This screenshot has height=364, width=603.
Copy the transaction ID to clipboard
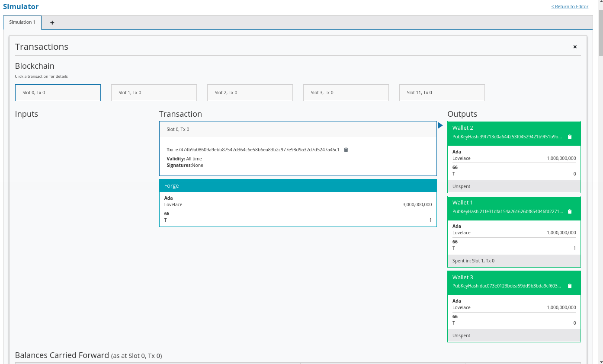point(346,150)
